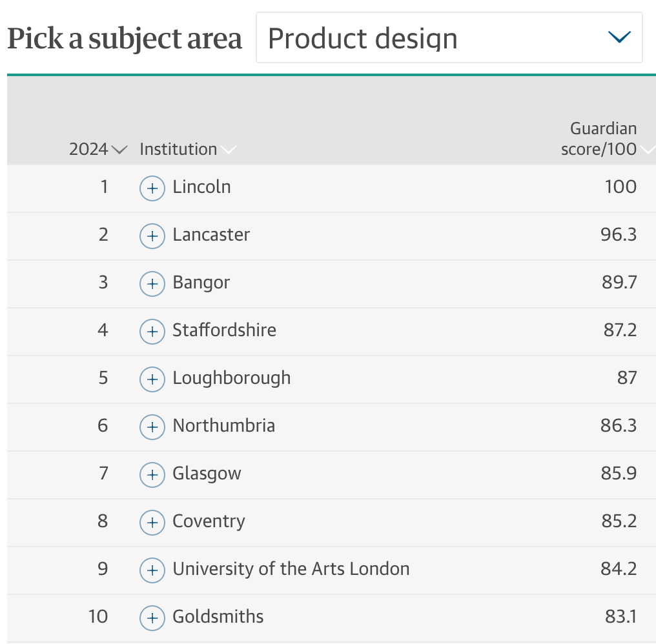Open Bangor row's plus icon
This screenshot has width=656, height=644.
(152, 283)
